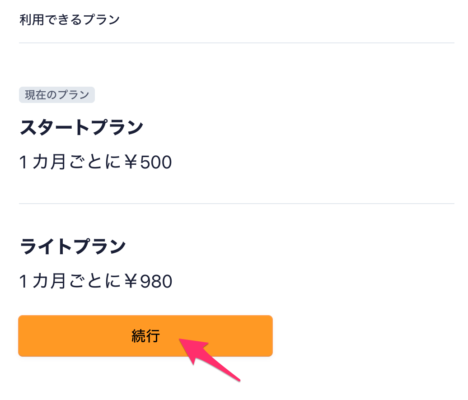Image resolution: width=468 pixels, height=400 pixels.
Task: Choose the スタートプラン title
Action: (x=81, y=127)
